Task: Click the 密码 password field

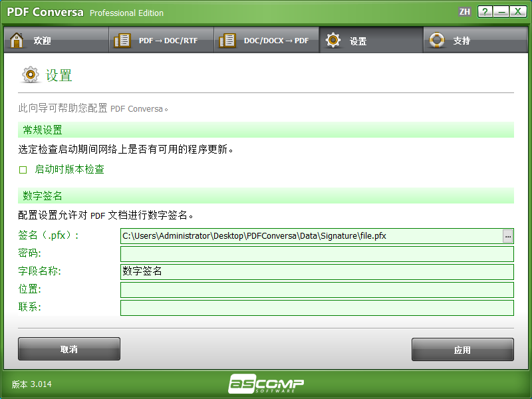Action: pos(317,254)
